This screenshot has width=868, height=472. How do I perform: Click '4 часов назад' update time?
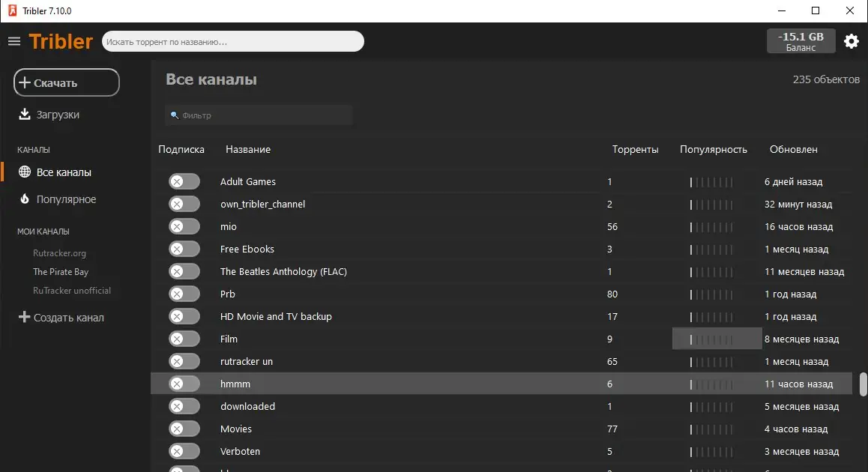(x=796, y=429)
